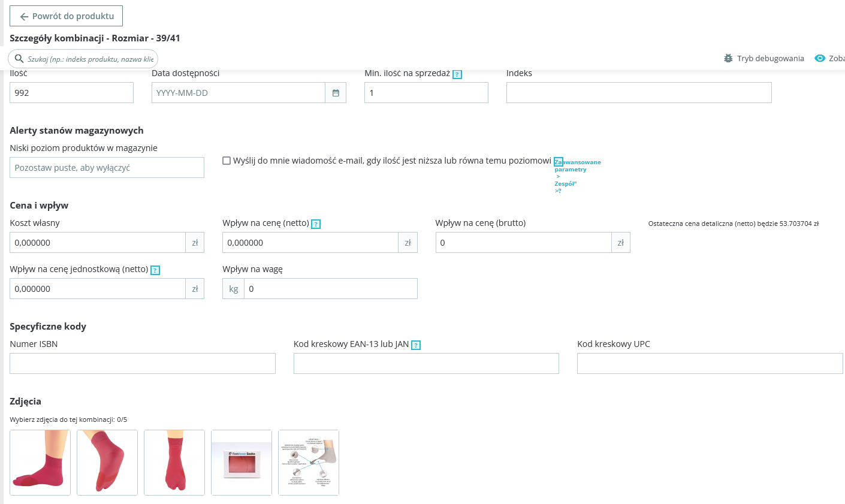The height and width of the screenshot is (504, 845).
Task: Click the Kod kreskowy UPC field
Action: coord(710,364)
